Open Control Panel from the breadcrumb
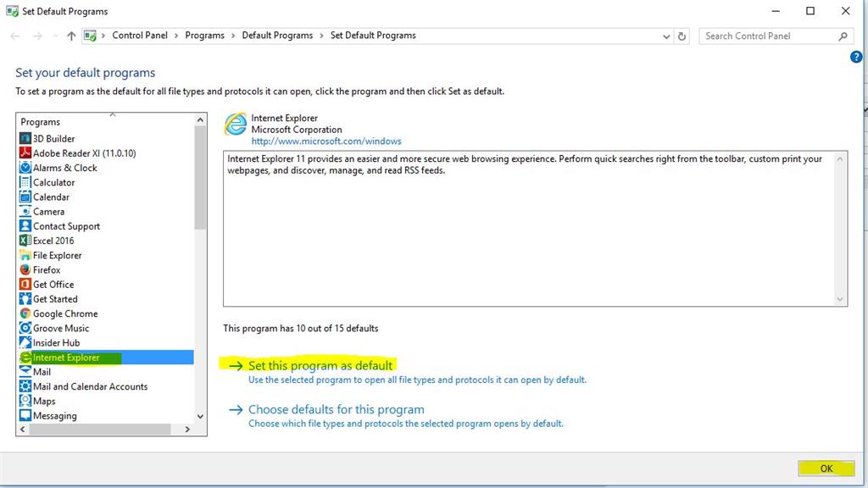 [x=140, y=36]
